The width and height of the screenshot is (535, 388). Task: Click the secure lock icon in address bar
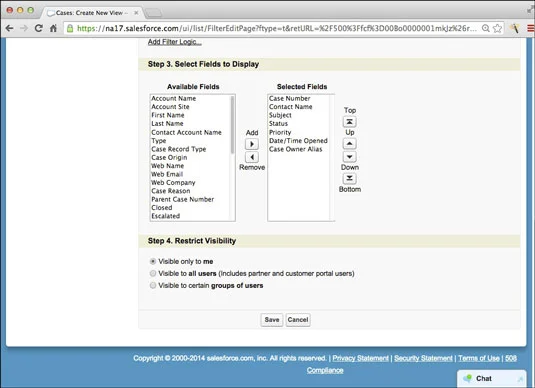(x=70, y=28)
